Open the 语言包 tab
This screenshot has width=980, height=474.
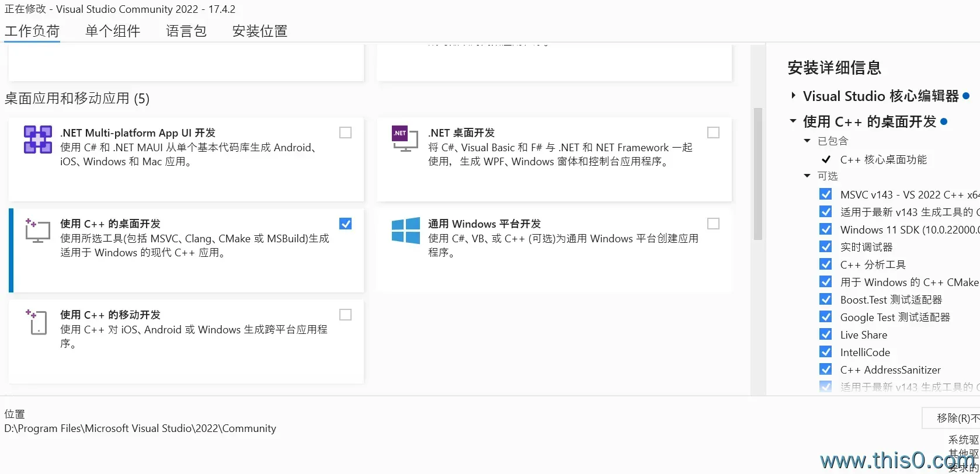tap(186, 31)
